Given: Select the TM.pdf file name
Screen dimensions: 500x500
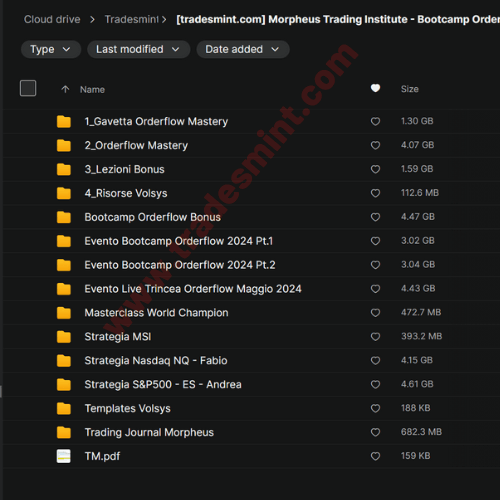Looking at the screenshot, I should point(102,456).
